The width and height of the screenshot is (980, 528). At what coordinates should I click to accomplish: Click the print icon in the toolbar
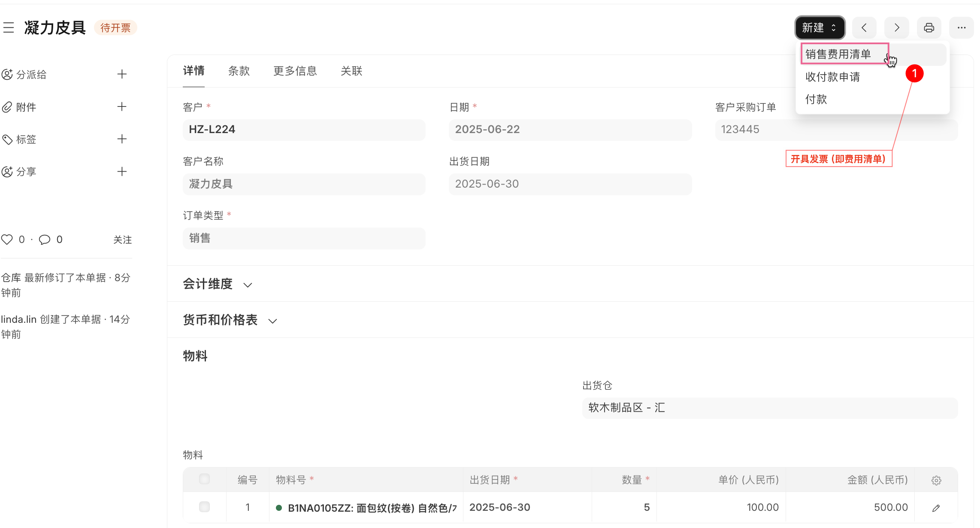[x=929, y=27]
